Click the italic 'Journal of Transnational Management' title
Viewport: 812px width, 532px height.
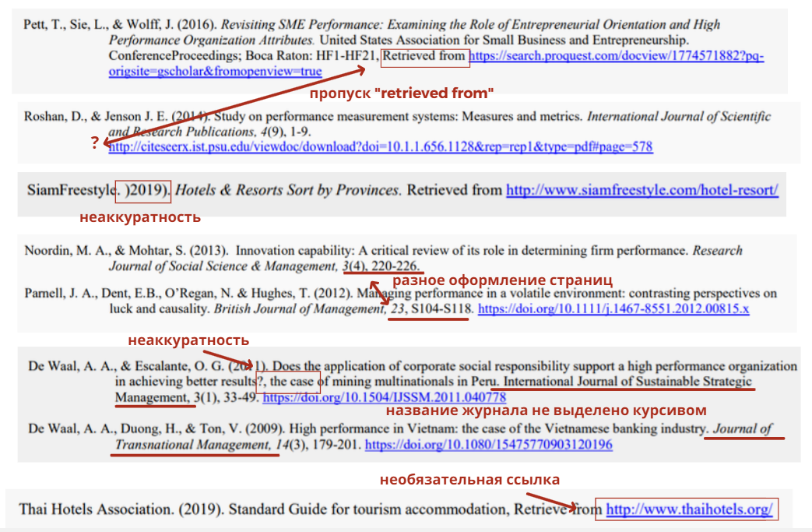point(443,437)
